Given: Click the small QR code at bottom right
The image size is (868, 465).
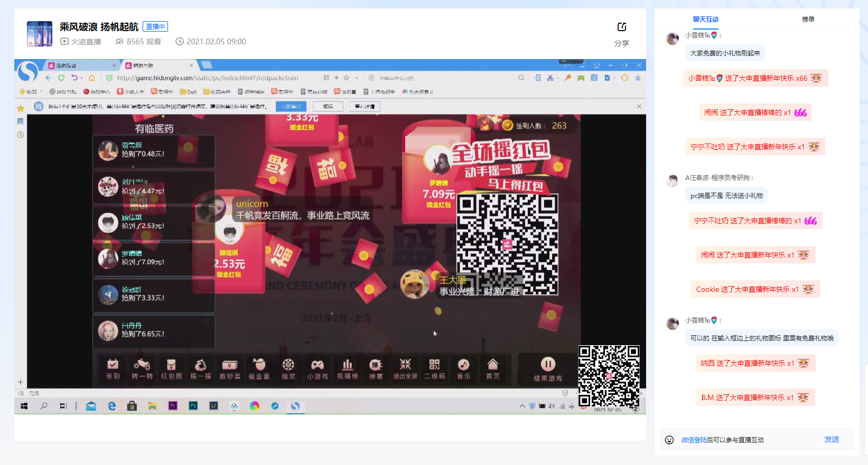Looking at the screenshot, I should [x=609, y=376].
